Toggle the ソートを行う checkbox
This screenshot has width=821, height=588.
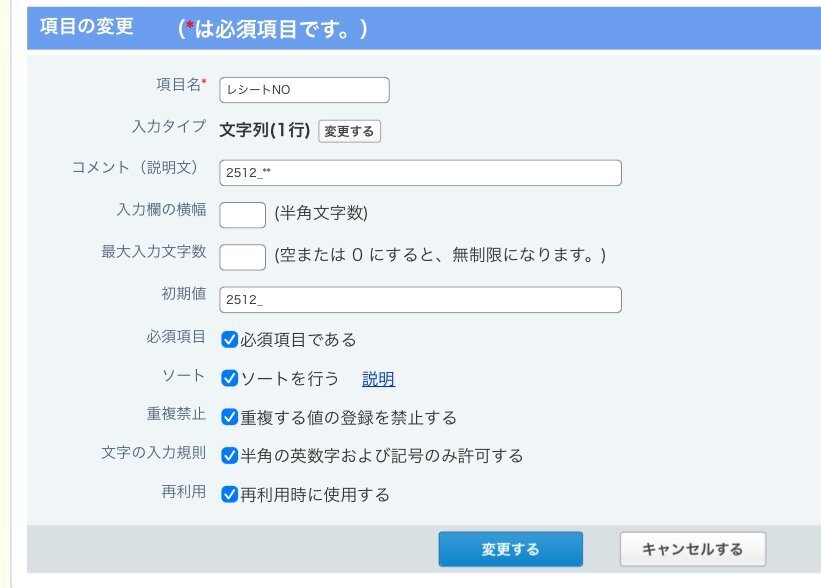point(230,379)
